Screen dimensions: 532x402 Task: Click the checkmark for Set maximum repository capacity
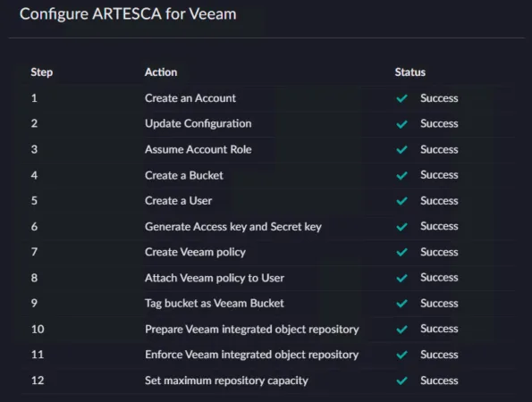(x=402, y=381)
